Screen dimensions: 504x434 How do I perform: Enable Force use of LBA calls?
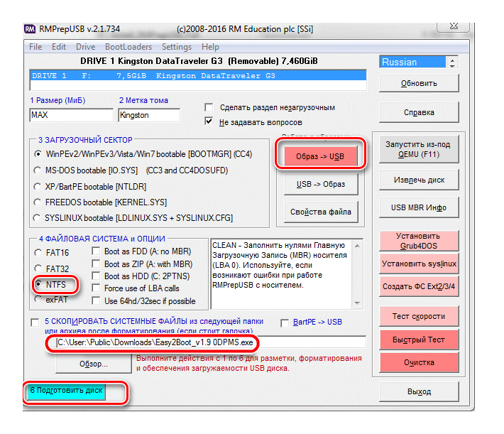coord(96,288)
